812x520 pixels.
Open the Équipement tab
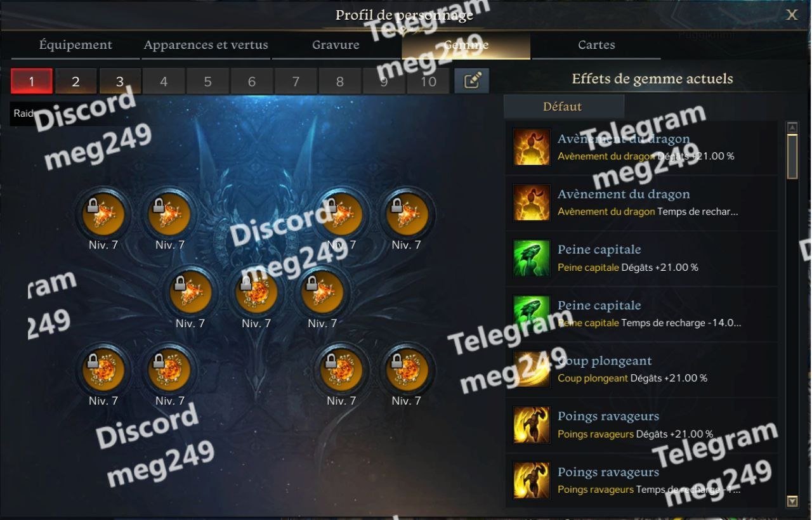[x=75, y=45]
